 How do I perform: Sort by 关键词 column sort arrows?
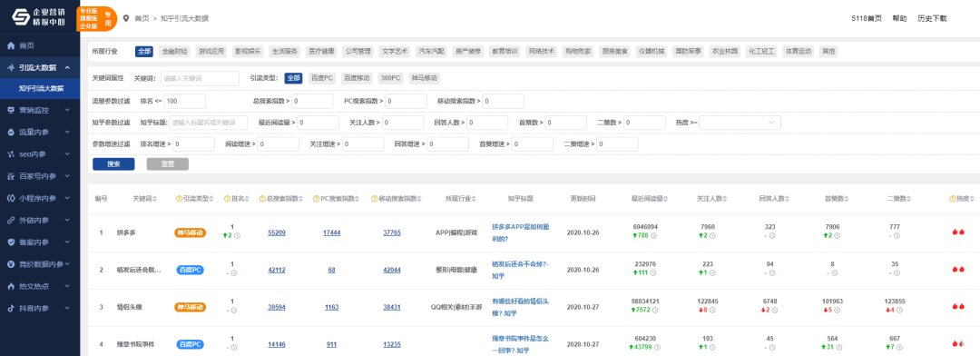155,198
